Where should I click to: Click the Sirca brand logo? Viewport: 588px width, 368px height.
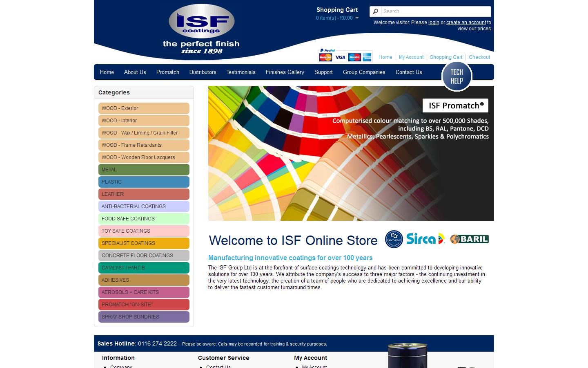coord(425,239)
